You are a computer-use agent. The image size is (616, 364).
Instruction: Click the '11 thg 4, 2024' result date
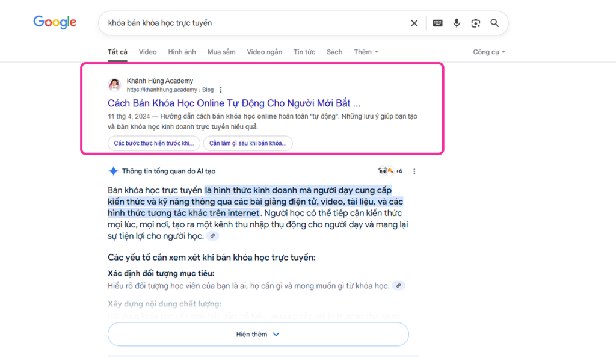coord(129,116)
